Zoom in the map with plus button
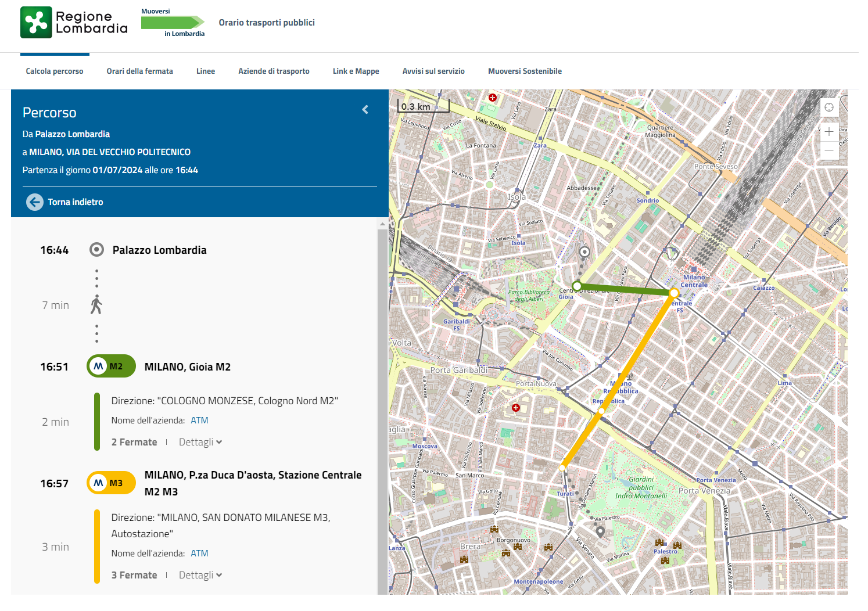The image size is (868, 611). pos(829,132)
